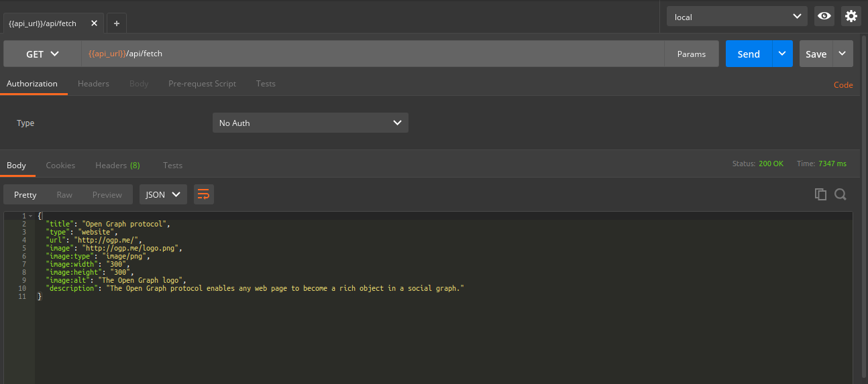This screenshot has width=868, height=384.
Task: Open the GET method dropdown
Action: 42,54
